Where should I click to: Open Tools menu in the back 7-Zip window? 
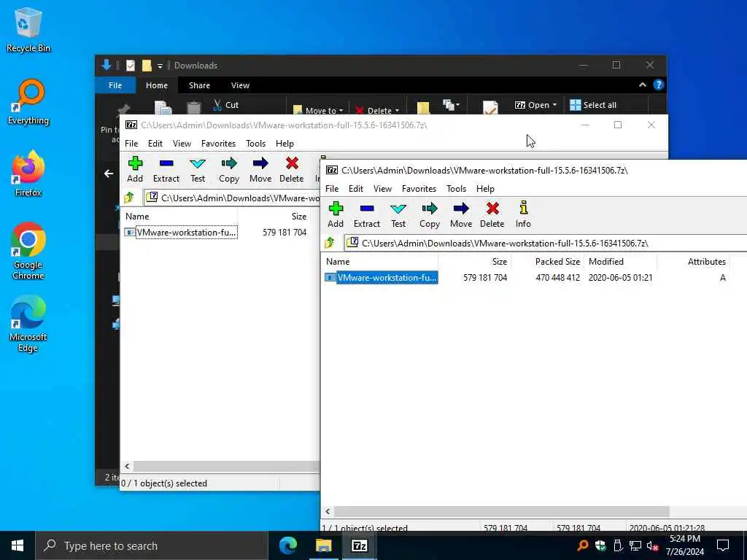256,144
